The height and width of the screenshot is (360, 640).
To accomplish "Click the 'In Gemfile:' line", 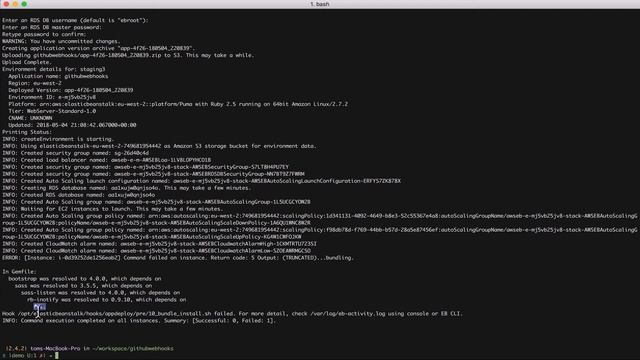I will pyautogui.click(x=19, y=271).
